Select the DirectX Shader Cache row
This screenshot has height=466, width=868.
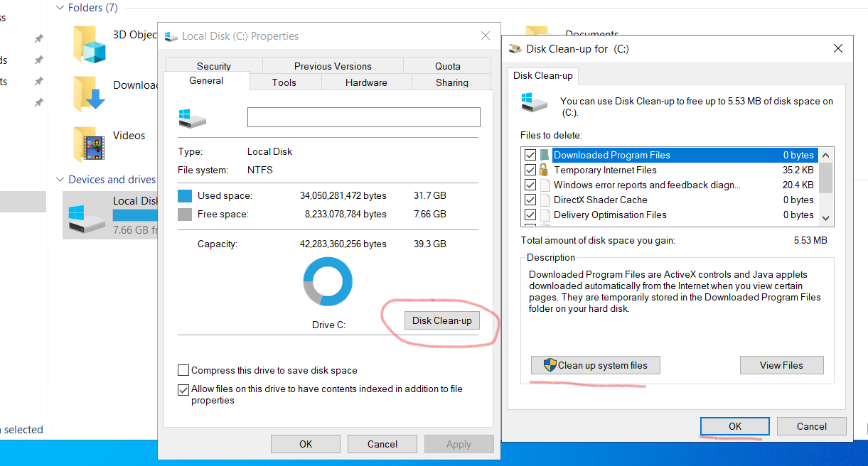point(670,200)
